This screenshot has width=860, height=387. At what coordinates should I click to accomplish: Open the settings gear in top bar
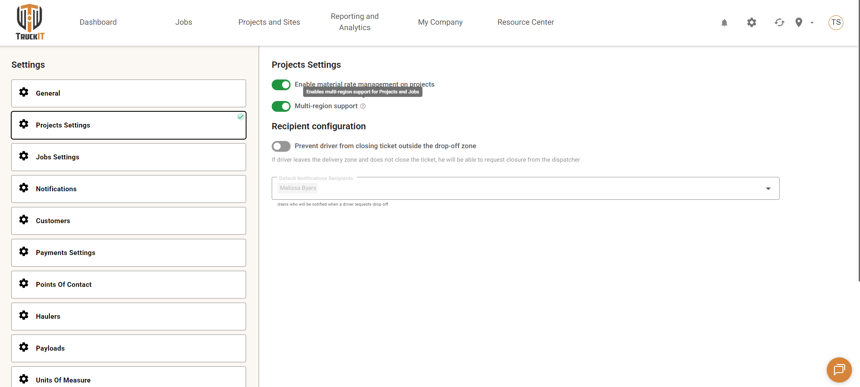[751, 22]
